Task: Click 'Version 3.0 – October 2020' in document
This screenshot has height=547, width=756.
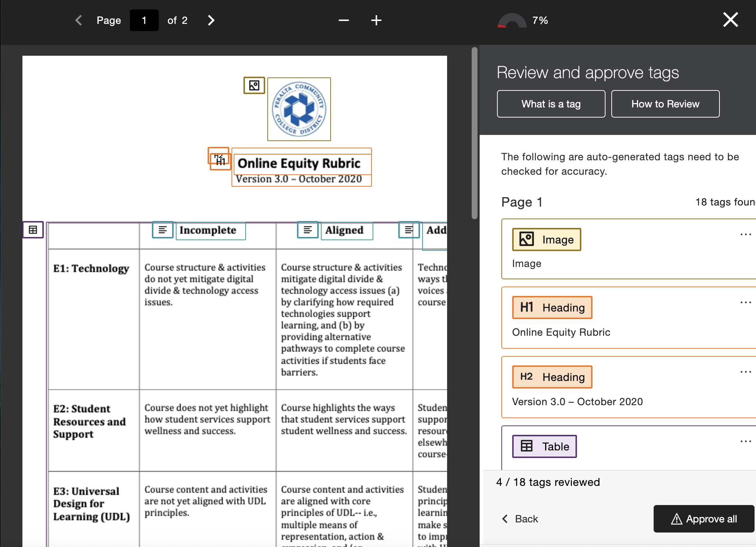Action: 299,179
